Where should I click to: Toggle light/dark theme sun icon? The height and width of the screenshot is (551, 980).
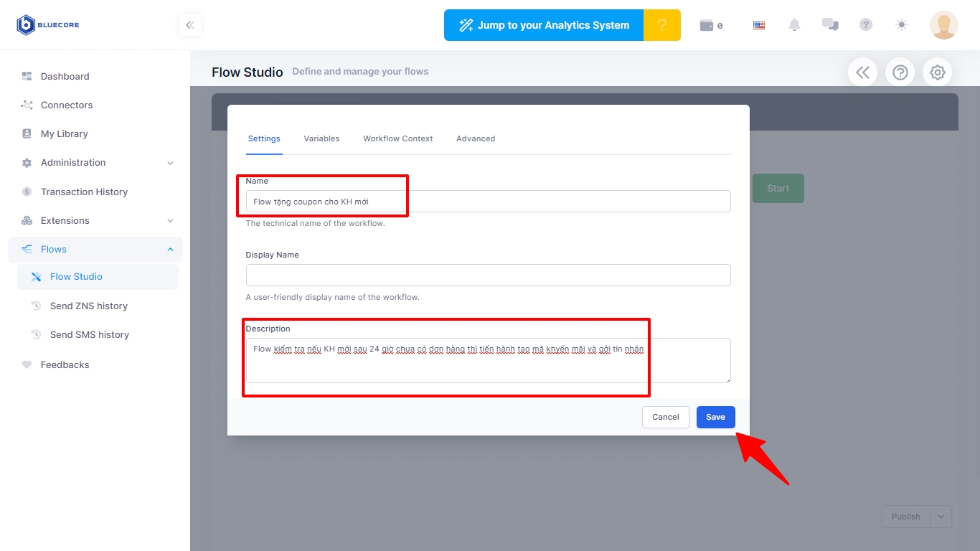pyautogui.click(x=902, y=25)
